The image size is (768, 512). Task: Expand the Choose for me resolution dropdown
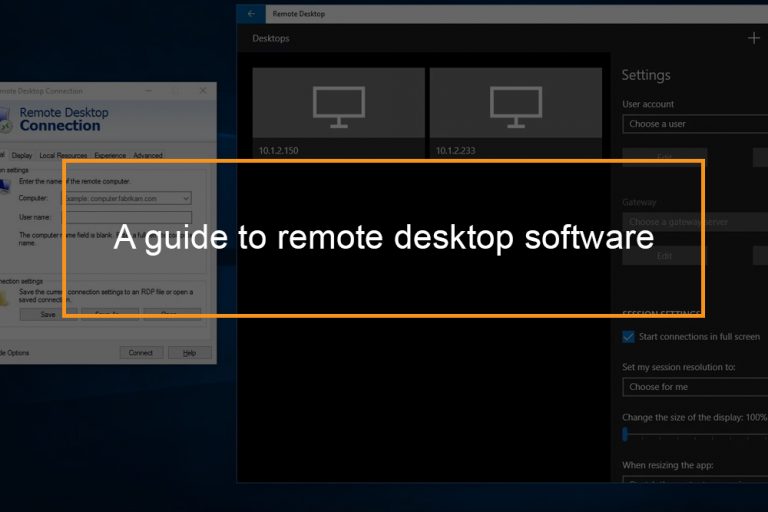tap(694, 387)
